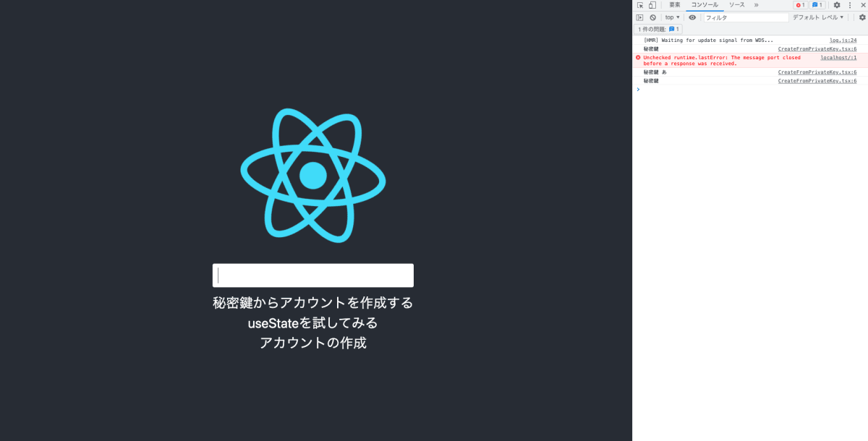Image resolution: width=868 pixels, height=441 pixels.
Task: Open CreateFromPrivateKey.tsx:6 link in 秘密鍵 あ row
Action: 817,72
